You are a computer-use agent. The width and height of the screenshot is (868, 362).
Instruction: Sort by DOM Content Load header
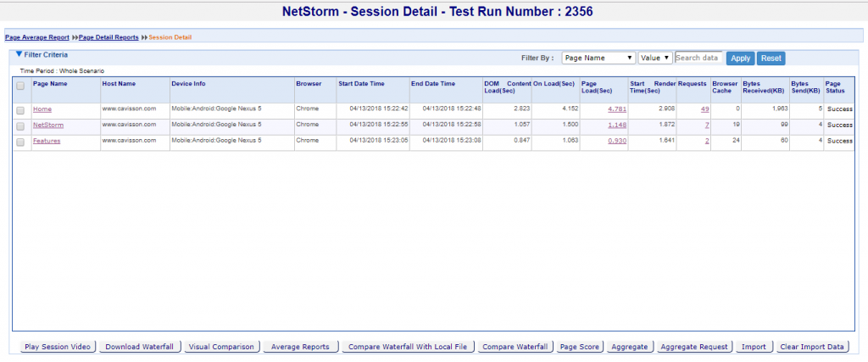click(508, 87)
